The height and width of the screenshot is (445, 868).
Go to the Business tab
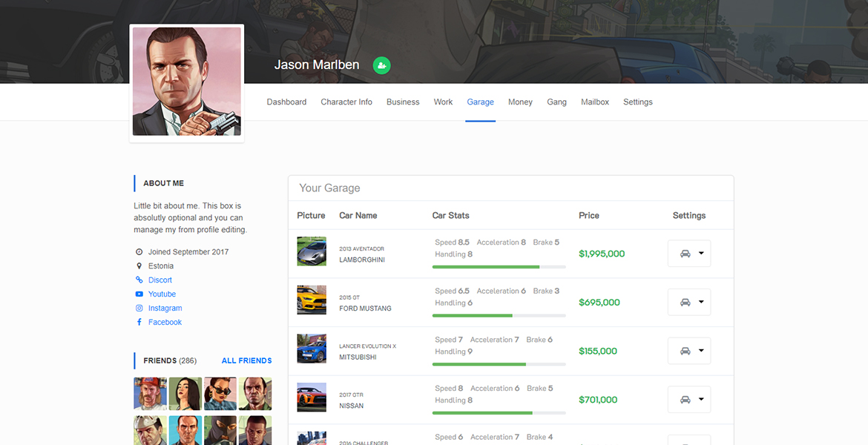(x=403, y=102)
